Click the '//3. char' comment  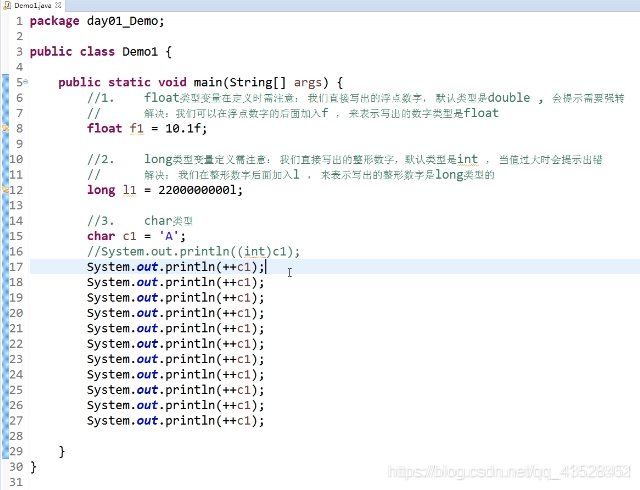(x=140, y=221)
